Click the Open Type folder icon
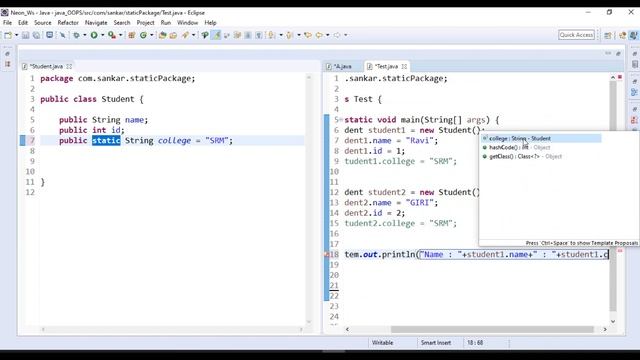The image size is (640, 360). point(162,35)
